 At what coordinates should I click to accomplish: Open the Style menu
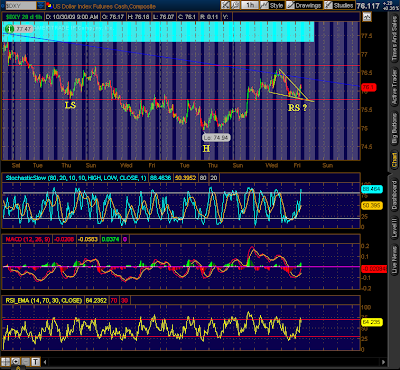click(x=272, y=5)
